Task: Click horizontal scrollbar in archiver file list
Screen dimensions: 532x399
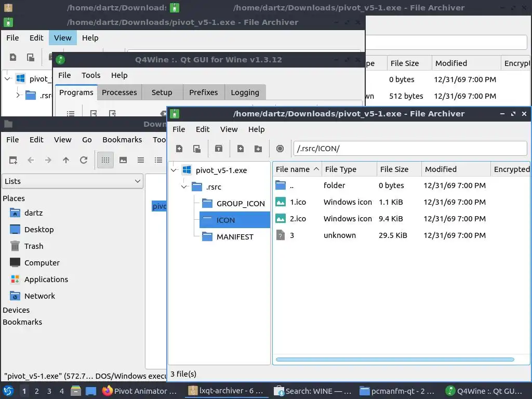Action: click(x=395, y=360)
